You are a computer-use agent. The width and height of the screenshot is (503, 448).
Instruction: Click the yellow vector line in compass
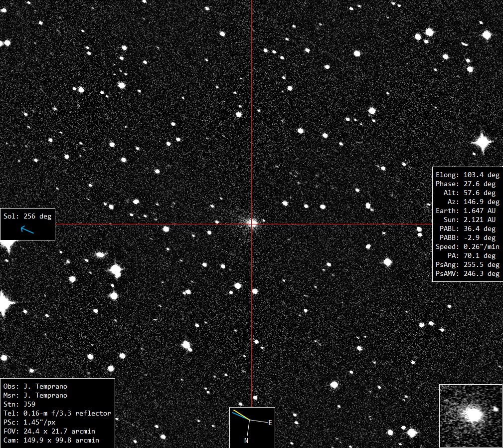[x=241, y=415]
